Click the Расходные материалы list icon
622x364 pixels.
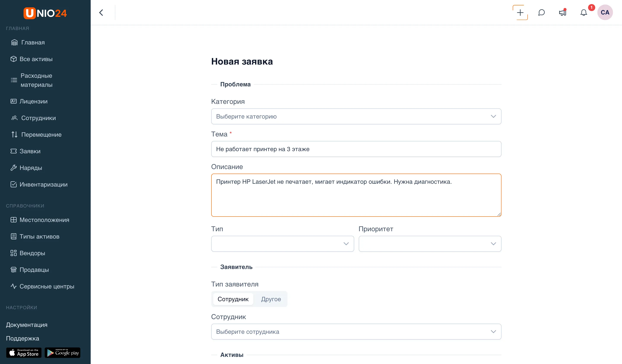[x=14, y=80]
